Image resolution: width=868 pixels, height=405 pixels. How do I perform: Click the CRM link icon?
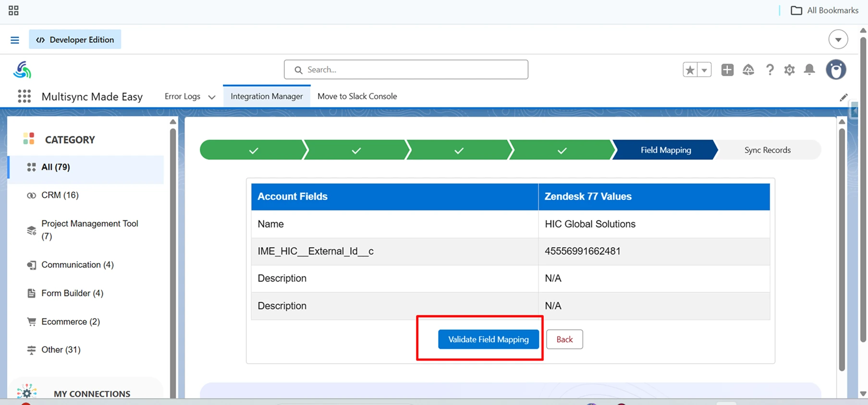click(x=32, y=195)
